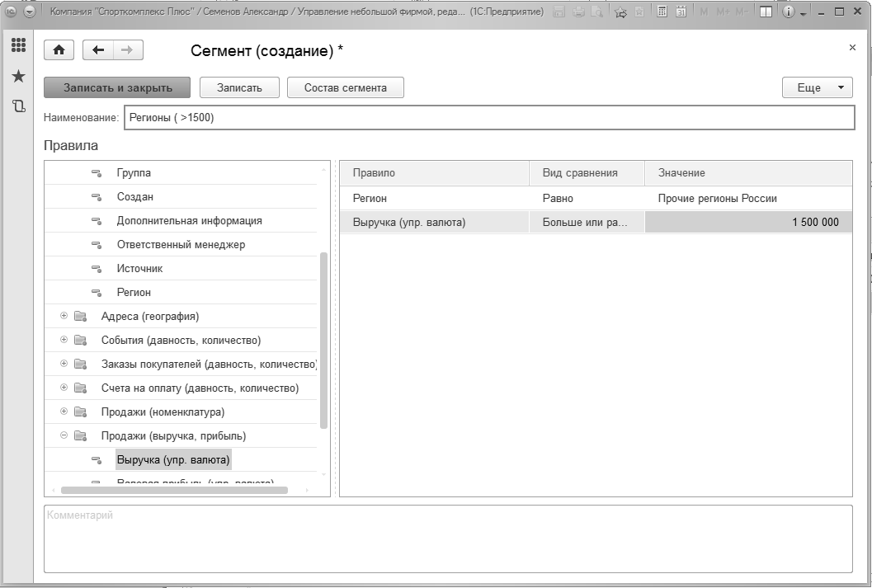Click 'Записать и закрыть' button
This screenshot has height=588, width=872.
click(117, 87)
